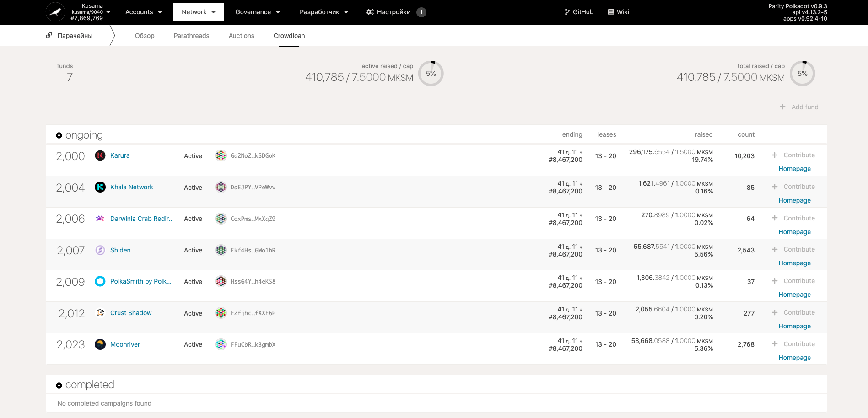868x418 pixels.
Task: Open the Parathreads tab
Action: 191,35
